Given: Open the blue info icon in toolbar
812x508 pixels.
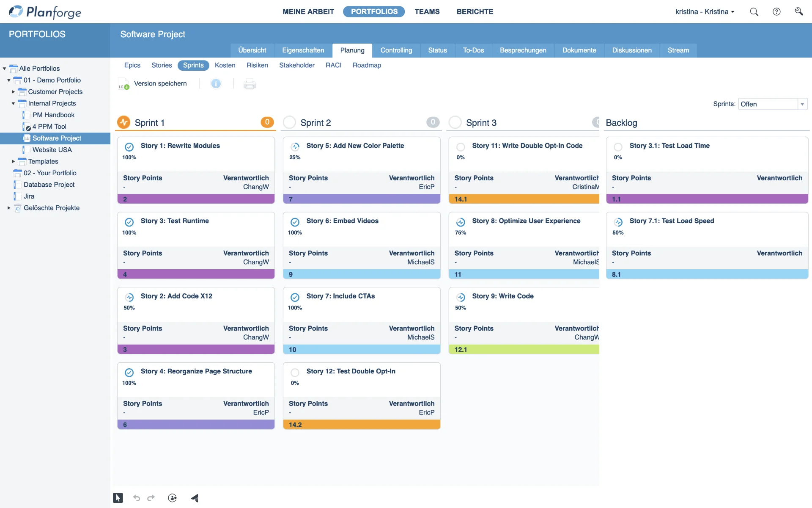Looking at the screenshot, I should point(216,84).
